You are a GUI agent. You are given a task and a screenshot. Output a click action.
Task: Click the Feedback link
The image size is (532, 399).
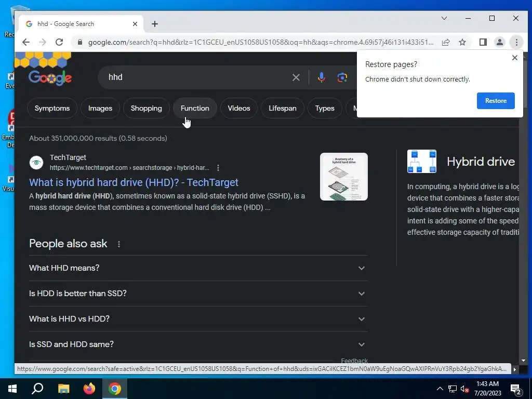pyautogui.click(x=354, y=361)
